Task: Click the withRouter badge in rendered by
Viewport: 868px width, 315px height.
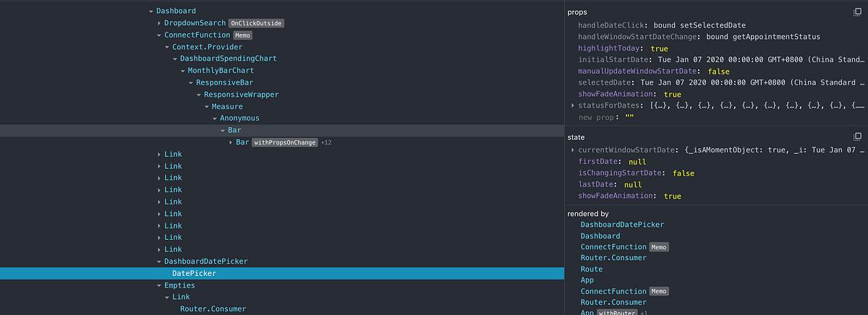Action: pos(616,313)
